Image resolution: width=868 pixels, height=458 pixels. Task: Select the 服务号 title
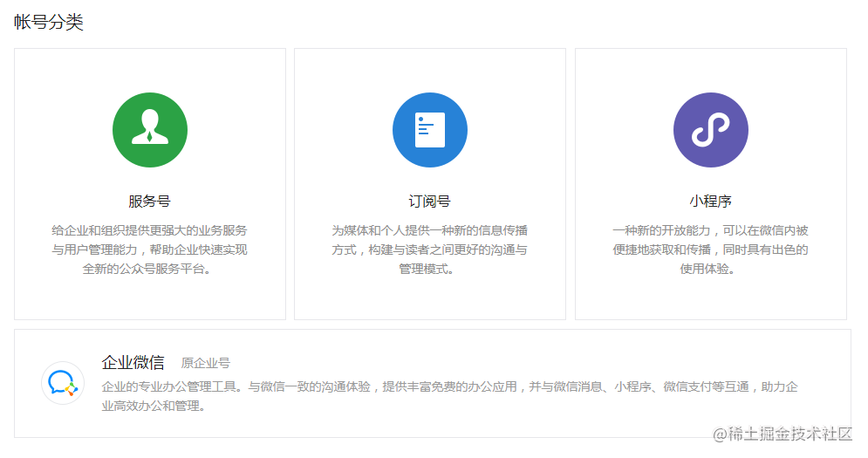click(149, 201)
